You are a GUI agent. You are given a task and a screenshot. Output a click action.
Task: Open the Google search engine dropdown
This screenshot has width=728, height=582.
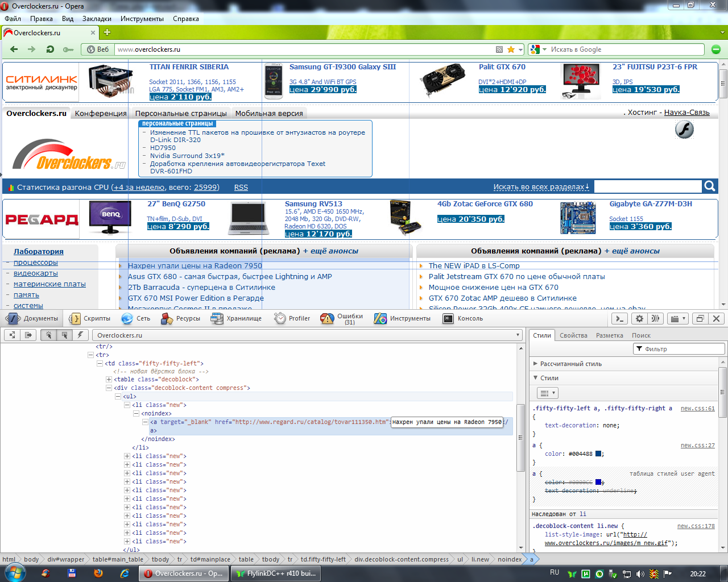538,49
